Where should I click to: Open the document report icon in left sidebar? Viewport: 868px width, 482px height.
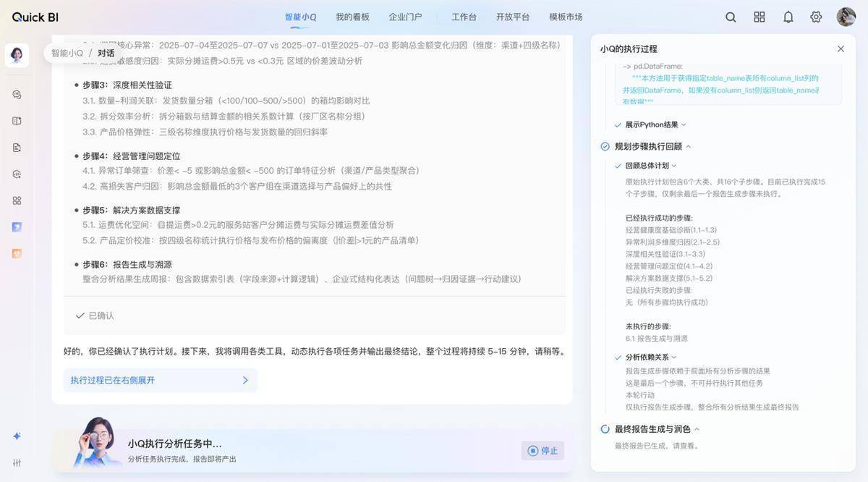pos(17,148)
